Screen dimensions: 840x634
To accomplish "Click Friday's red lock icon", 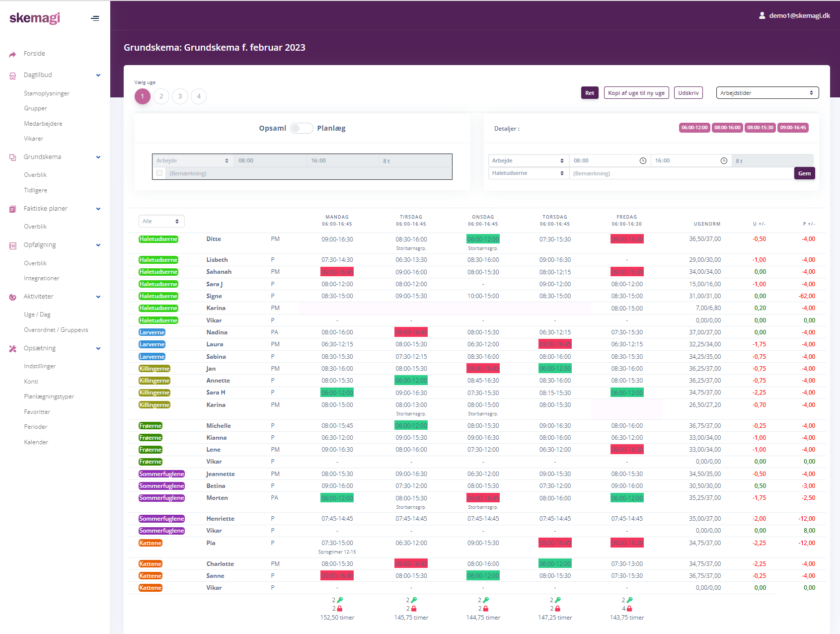I will tap(629, 609).
